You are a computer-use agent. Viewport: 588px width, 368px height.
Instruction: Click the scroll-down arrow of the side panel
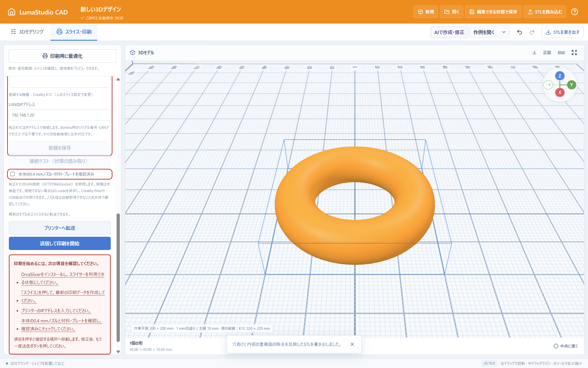[118, 352]
